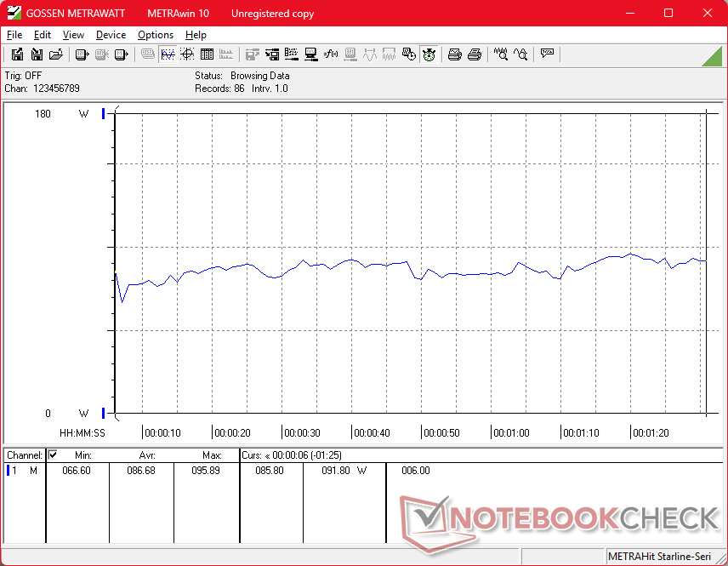The image size is (728, 566).
Task: Select channel 1 M row
Action: 24,471
